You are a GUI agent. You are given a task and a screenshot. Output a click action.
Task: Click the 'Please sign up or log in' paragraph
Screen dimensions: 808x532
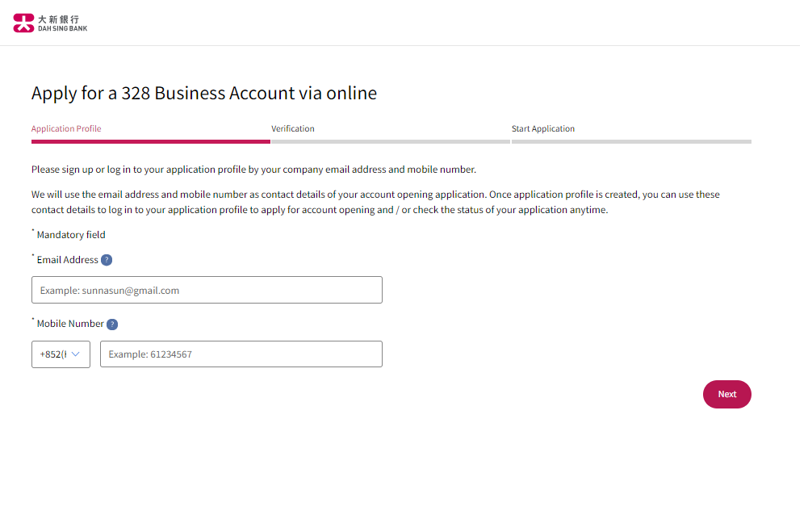coord(254,170)
